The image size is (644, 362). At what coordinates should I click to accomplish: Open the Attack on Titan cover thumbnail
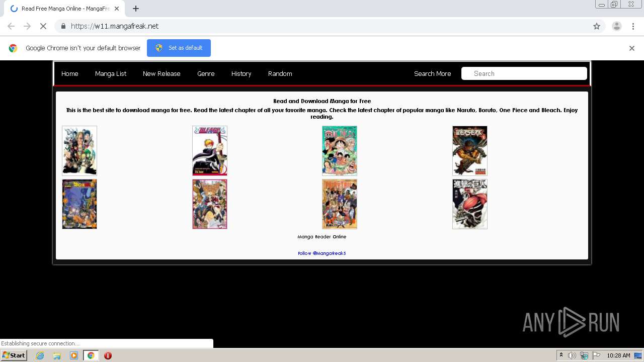(x=470, y=204)
